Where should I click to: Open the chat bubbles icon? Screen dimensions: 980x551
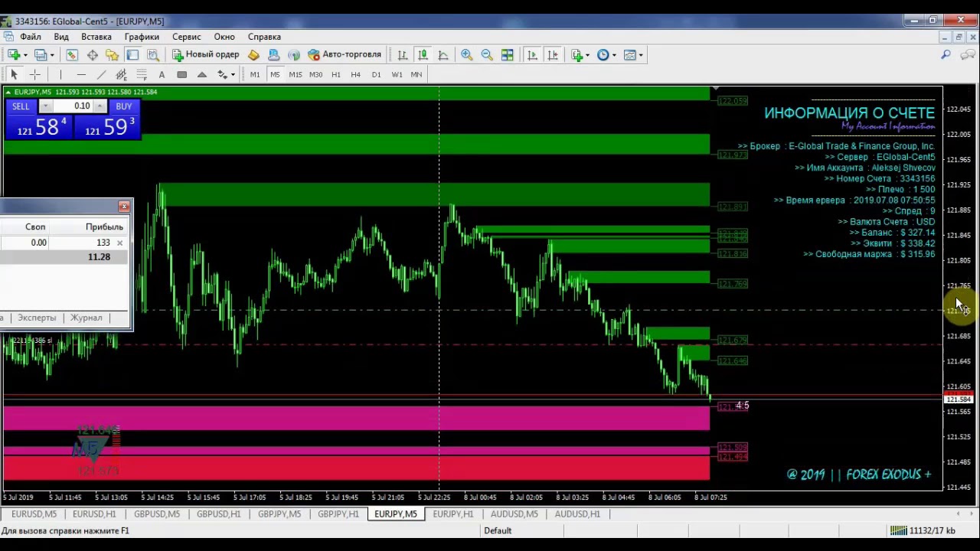tap(966, 54)
